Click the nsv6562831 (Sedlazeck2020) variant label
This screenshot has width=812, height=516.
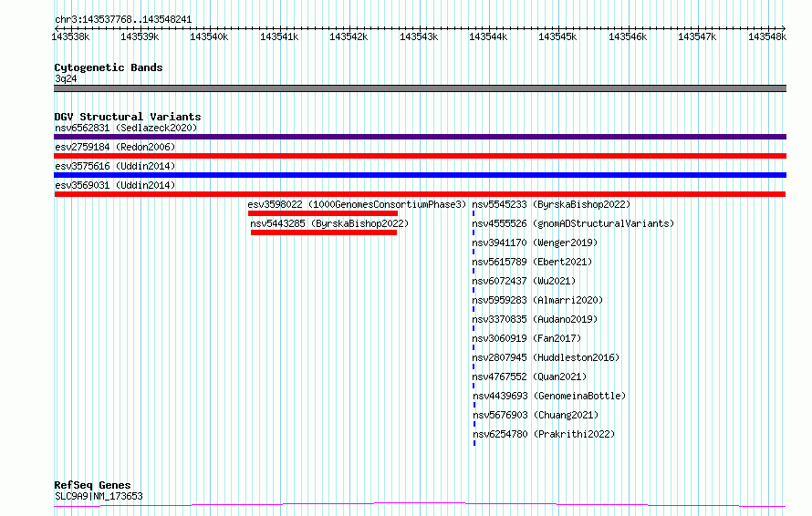coord(126,128)
